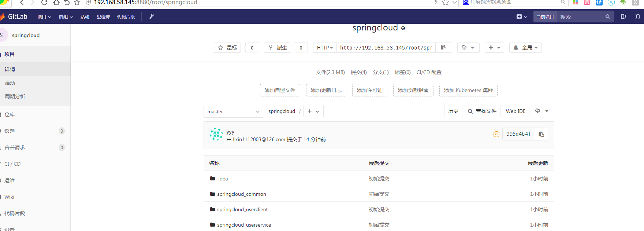The height and width of the screenshot is (231, 644).
Task: Click the GitLab logo in the navbar
Action: point(14,16)
